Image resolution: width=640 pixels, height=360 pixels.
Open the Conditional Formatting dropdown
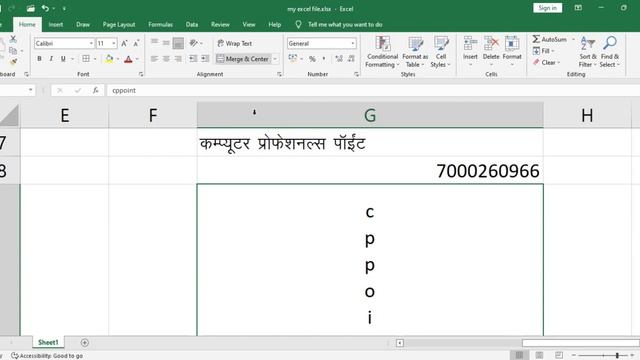coord(382,52)
